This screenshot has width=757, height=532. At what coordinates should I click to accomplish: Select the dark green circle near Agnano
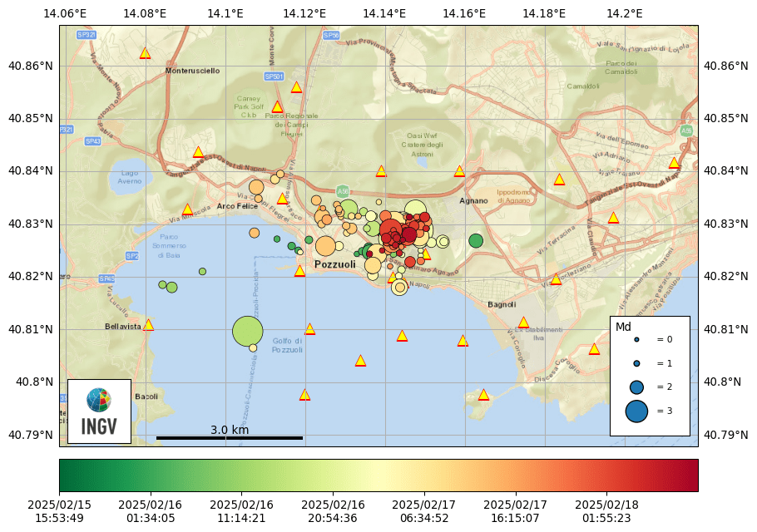click(476, 240)
